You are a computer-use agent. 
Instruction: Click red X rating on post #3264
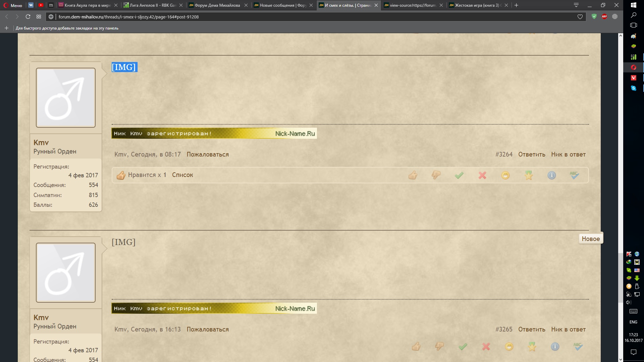[482, 175]
